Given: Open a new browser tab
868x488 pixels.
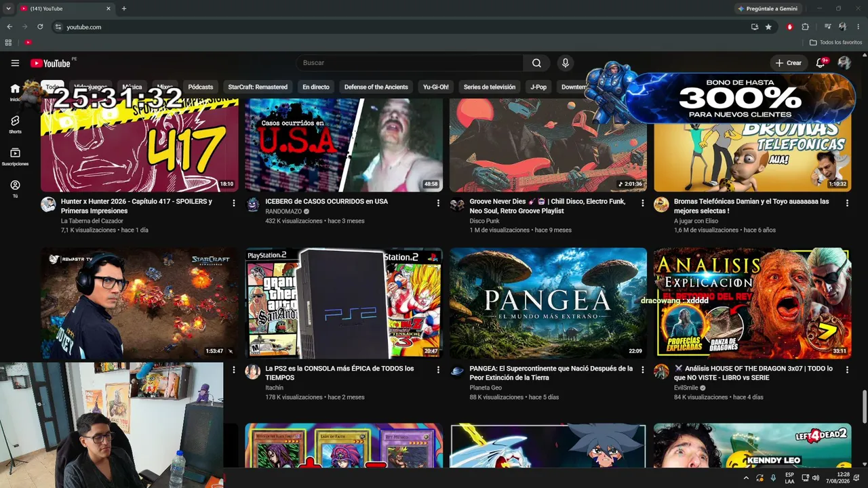Looking at the screenshot, I should (x=123, y=9).
